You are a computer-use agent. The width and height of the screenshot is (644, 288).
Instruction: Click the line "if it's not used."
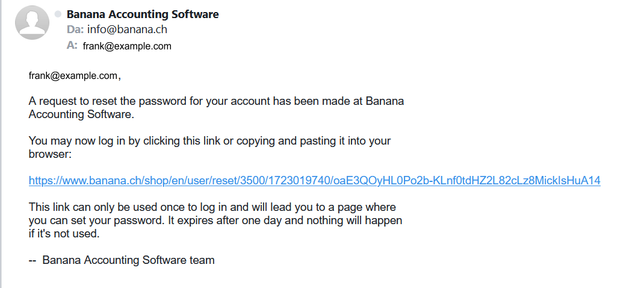coord(64,234)
